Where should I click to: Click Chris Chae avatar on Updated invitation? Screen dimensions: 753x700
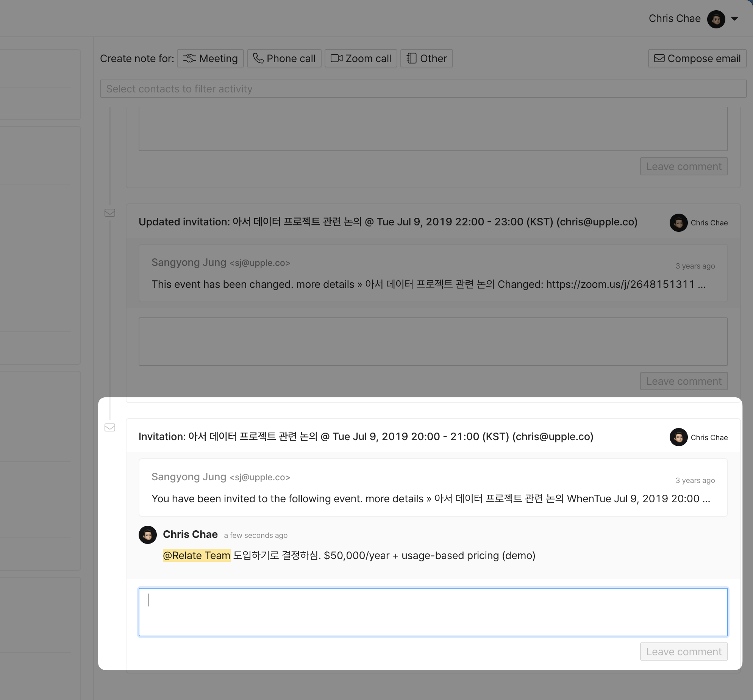click(x=678, y=223)
